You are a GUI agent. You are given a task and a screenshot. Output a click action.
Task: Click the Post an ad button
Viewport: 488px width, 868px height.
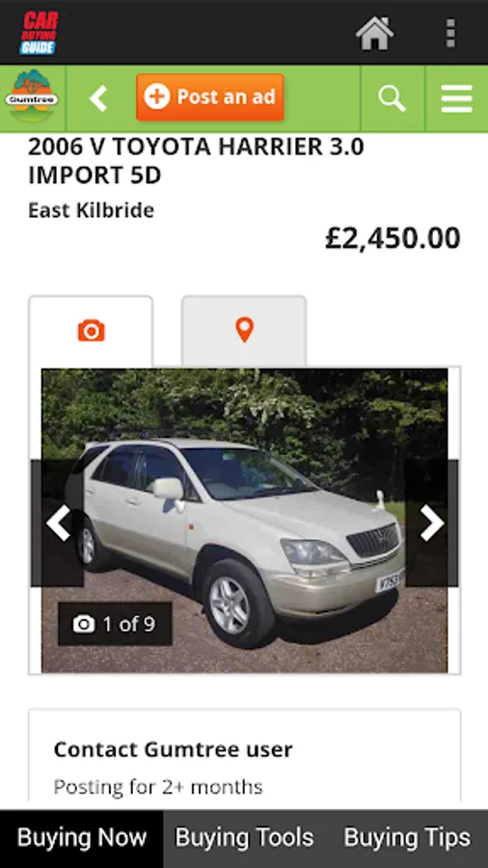[210, 97]
